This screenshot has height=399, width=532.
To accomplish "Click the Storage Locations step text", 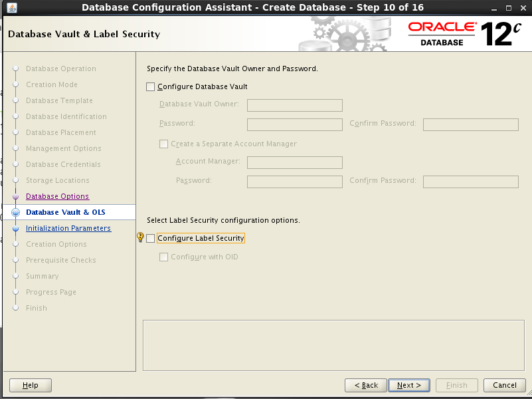I will pyautogui.click(x=58, y=180).
